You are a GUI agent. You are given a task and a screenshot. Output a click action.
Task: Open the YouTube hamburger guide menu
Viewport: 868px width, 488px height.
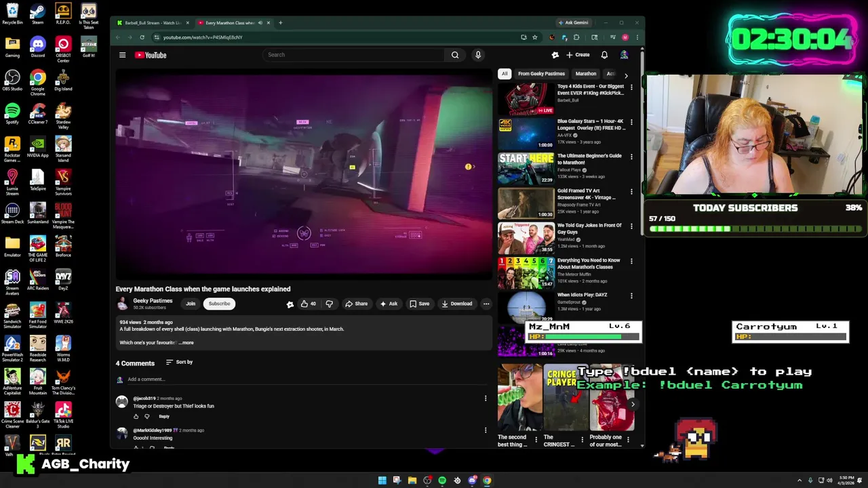[x=122, y=55]
